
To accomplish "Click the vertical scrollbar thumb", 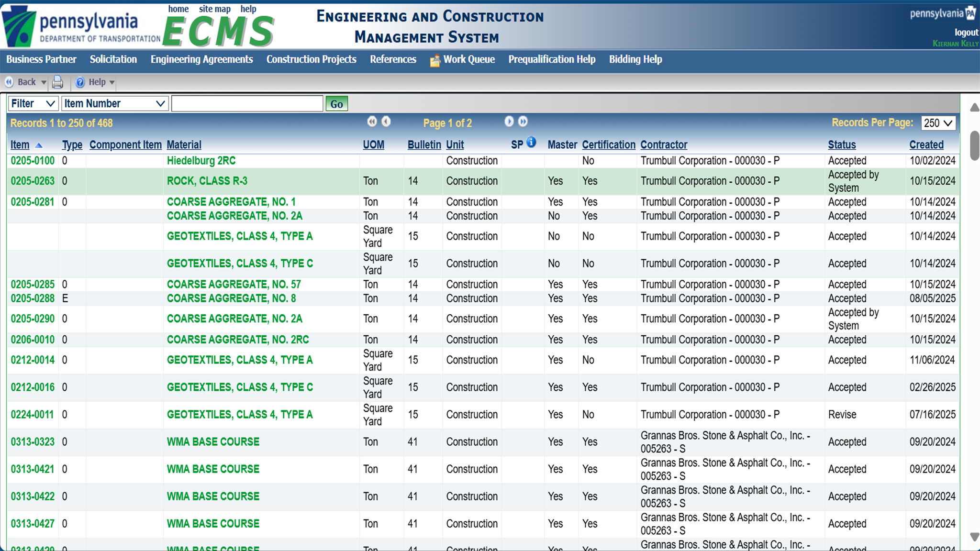I will click(x=975, y=145).
